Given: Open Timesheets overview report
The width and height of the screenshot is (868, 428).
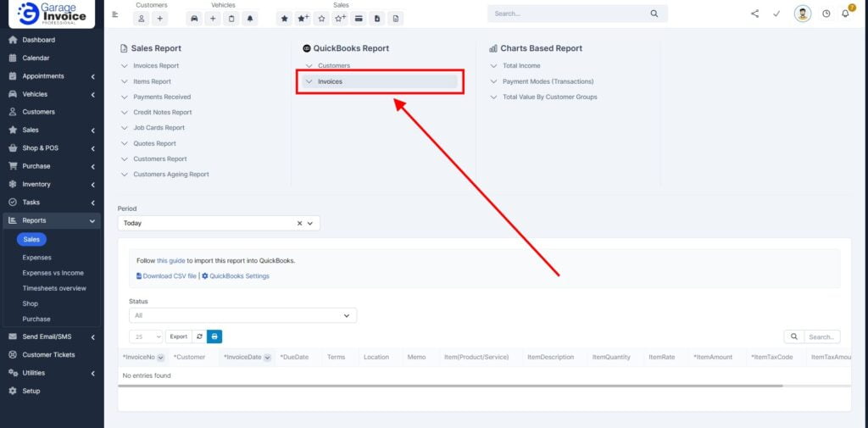Looking at the screenshot, I should [54, 288].
